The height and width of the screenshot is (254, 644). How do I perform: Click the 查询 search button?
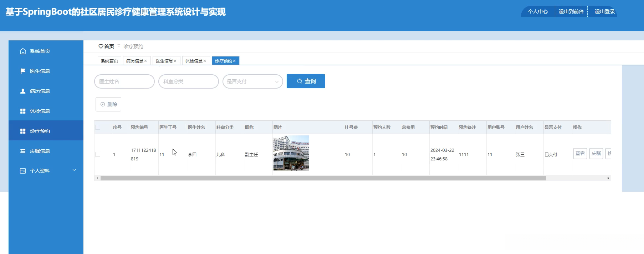306,81
